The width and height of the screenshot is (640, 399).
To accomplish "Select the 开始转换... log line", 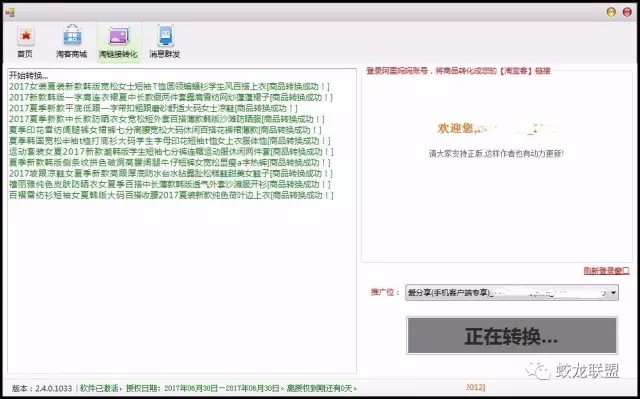I will point(29,76).
